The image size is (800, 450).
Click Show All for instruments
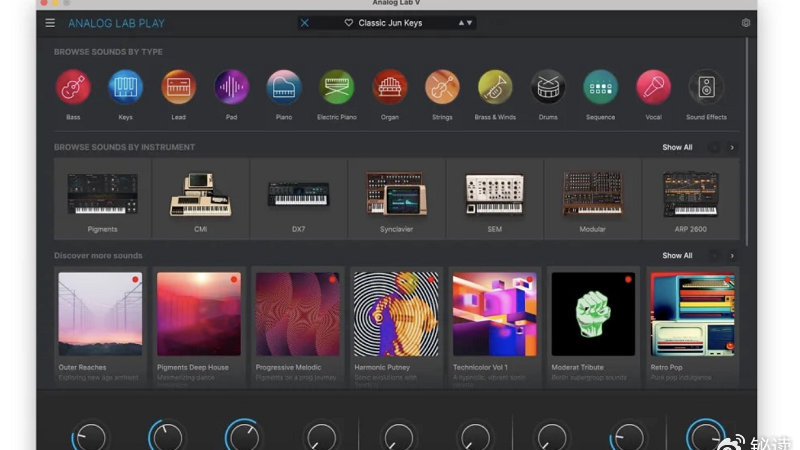coord(677,147)
